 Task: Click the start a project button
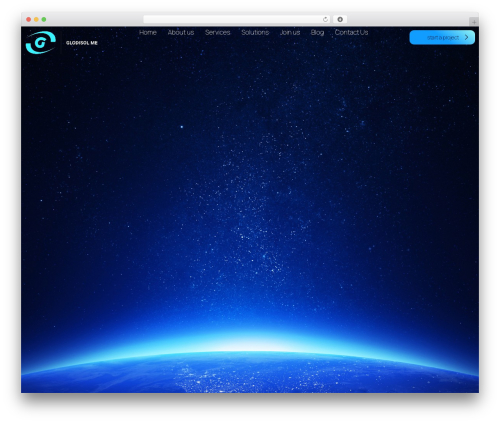[442, 37]
